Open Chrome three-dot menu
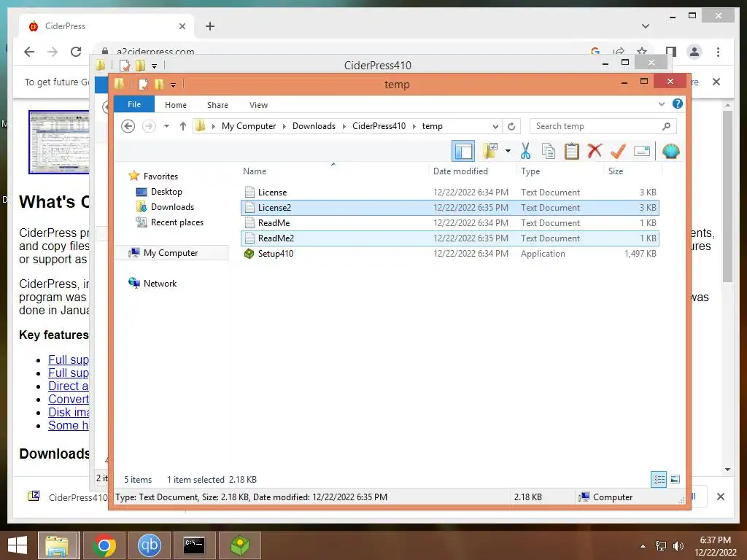747x560 pixels. click(718, 52)
